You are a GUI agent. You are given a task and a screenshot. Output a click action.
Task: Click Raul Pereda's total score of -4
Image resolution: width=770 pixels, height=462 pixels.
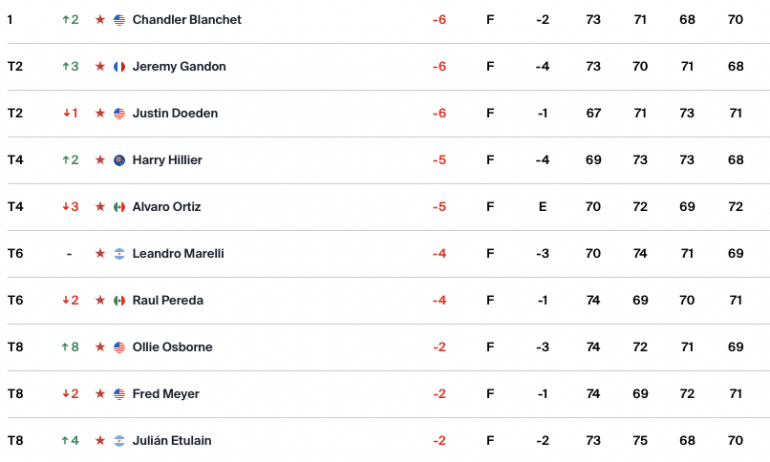[440, 300]
